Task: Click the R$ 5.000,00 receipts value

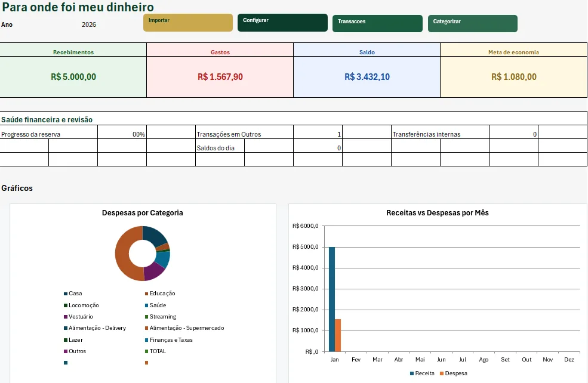Action: point(73,77)
